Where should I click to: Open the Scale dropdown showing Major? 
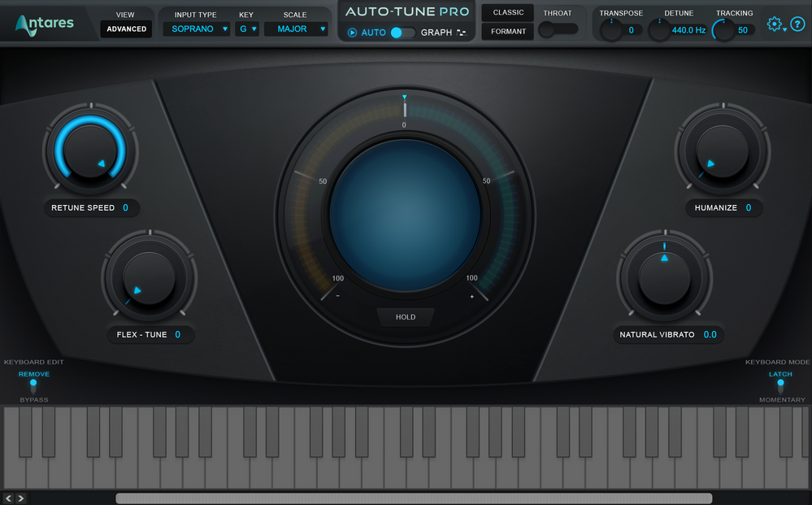pos(295,28)
